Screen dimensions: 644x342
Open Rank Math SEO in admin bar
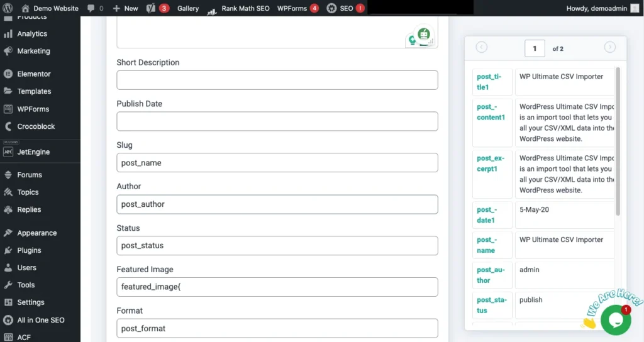pos(238,8)
